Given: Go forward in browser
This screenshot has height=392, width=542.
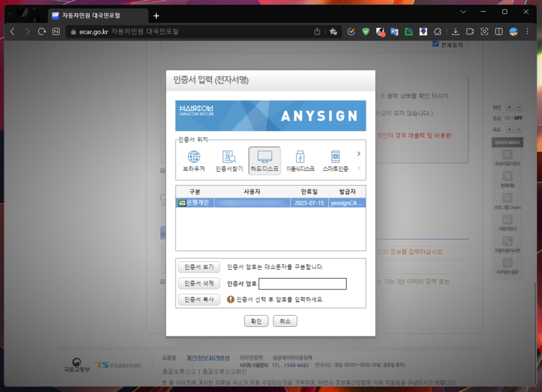Looking at the screenshot, I should click(x=27, y=32).
